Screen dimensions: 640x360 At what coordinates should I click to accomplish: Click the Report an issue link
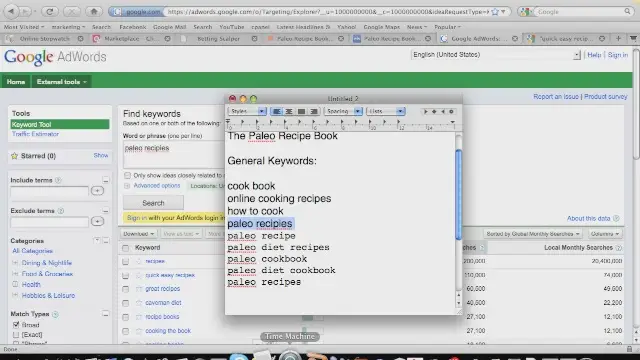click(x=556, y=97)
